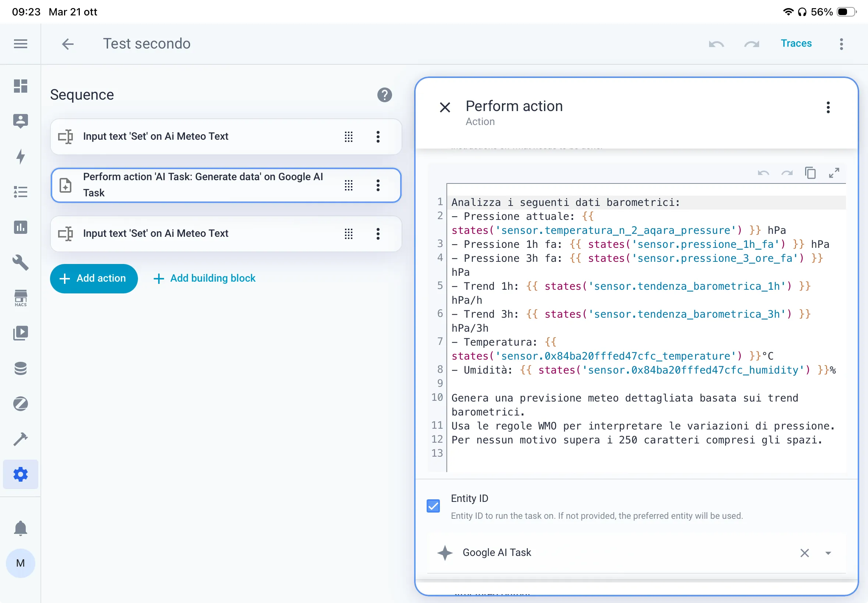Open the History panel chart icon
The height and width of the screenshot is (603, 868).
[20, 227]
